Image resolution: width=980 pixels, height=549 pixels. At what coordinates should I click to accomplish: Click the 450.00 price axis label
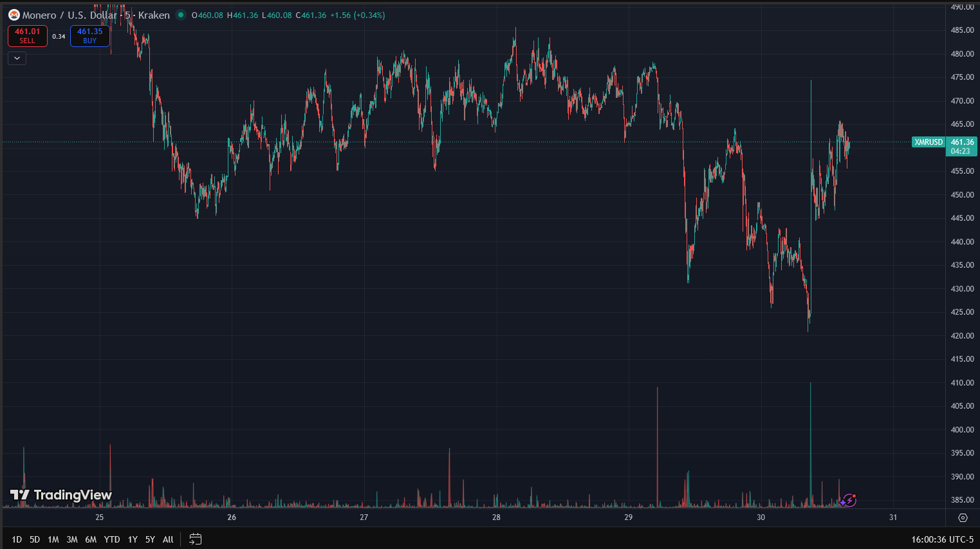[x=962, y=195]
